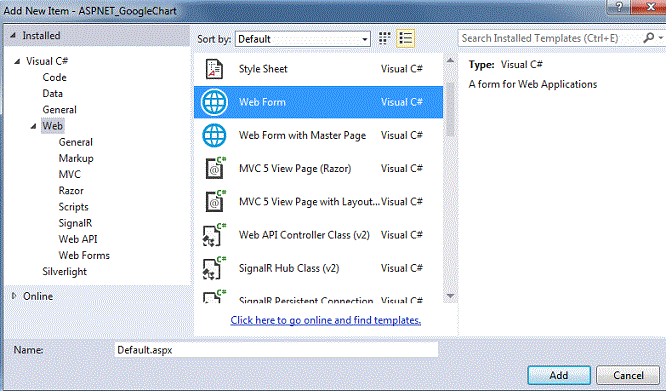The width and height of the screenshot is (666, 391).
Task: Select MVC category
Action: pyautogui.click(x=70, y=174)
